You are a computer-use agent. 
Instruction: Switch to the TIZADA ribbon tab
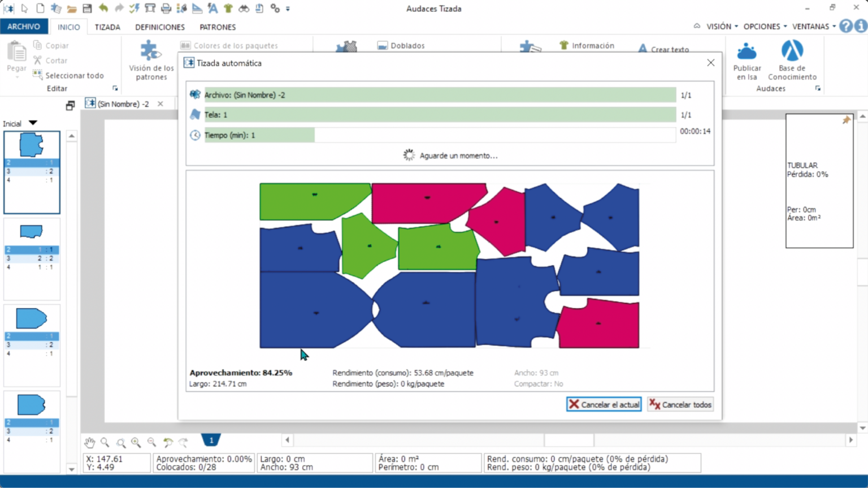pos(107,27)
